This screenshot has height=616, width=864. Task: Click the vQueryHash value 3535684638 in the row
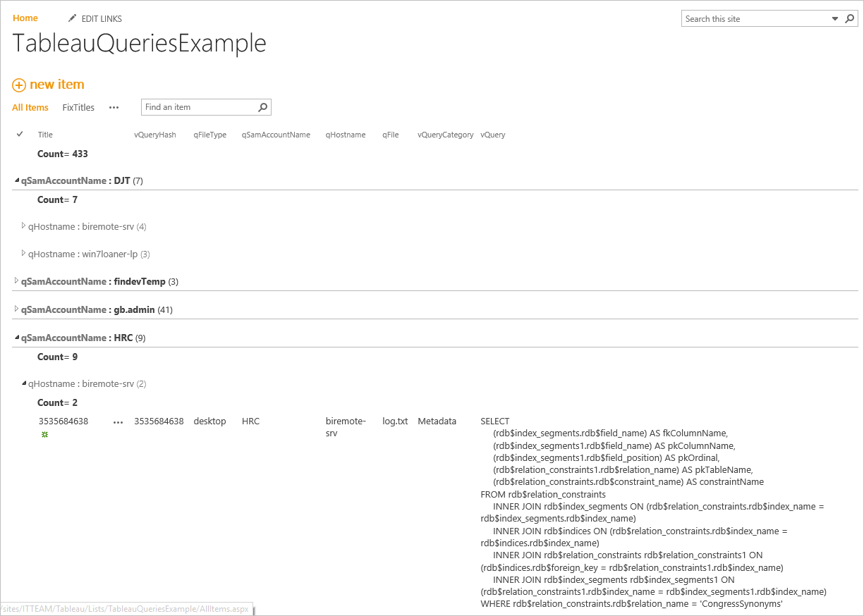click(x=159, y=421)
